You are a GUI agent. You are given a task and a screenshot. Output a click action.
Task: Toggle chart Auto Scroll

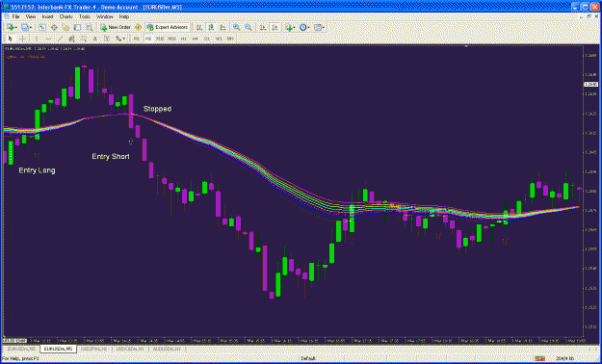point(263,27)
